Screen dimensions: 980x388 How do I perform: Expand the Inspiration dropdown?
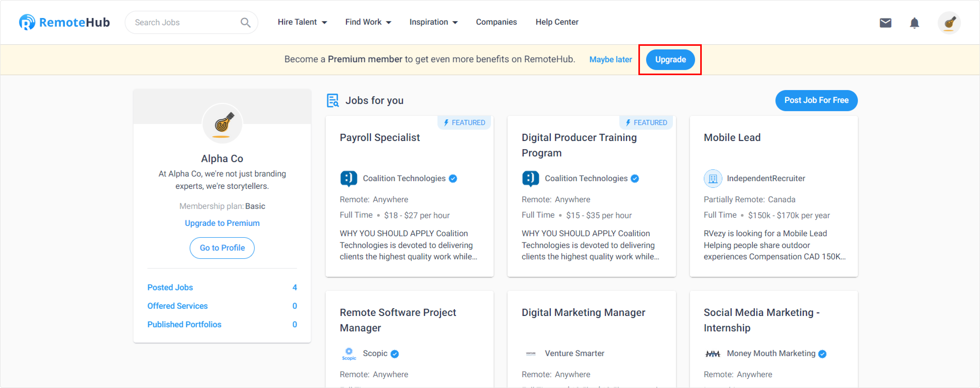click(433, 22)
